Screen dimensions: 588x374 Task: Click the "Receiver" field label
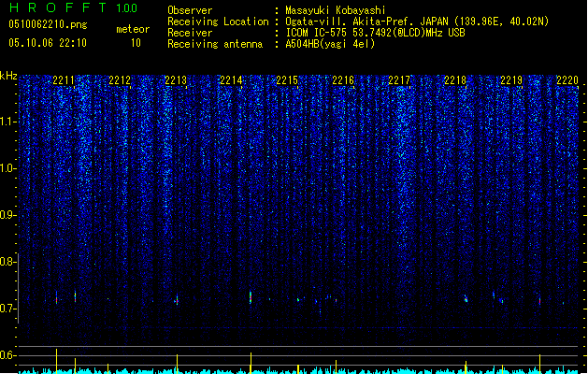pyautogui.click(x=190, y=33)
